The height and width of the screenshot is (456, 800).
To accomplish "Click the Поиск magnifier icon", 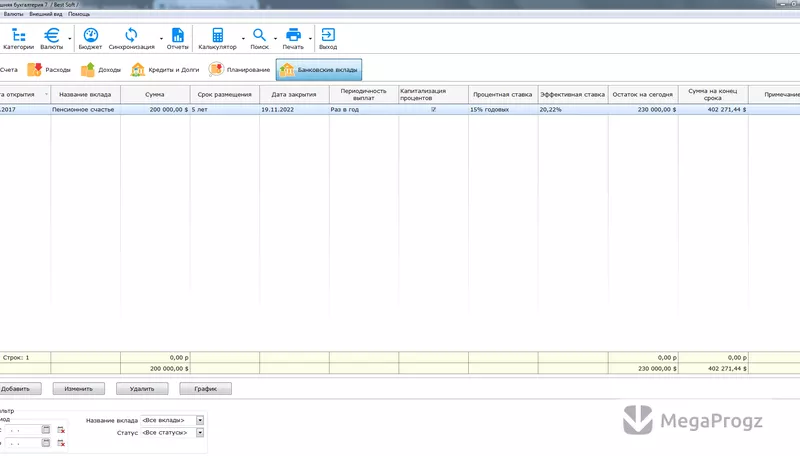I will click(x=259, y=39).
